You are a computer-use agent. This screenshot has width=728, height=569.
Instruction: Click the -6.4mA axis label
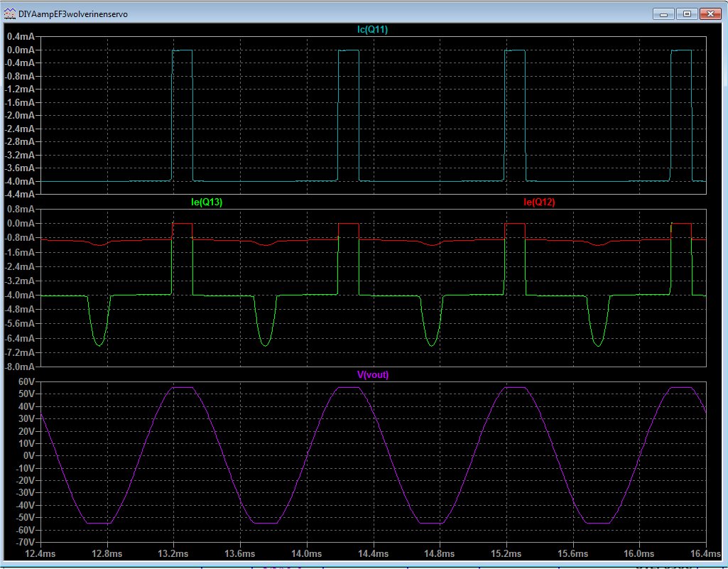[x=19, y=338]
